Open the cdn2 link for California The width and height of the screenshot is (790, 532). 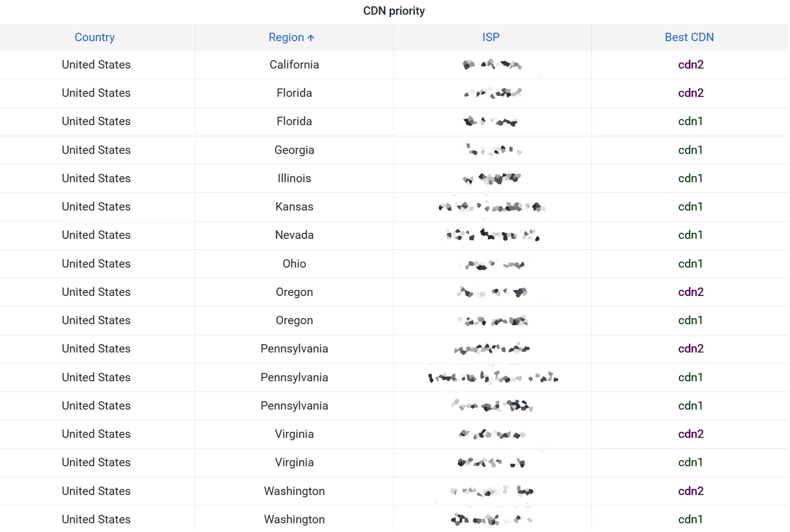point(691,64)
